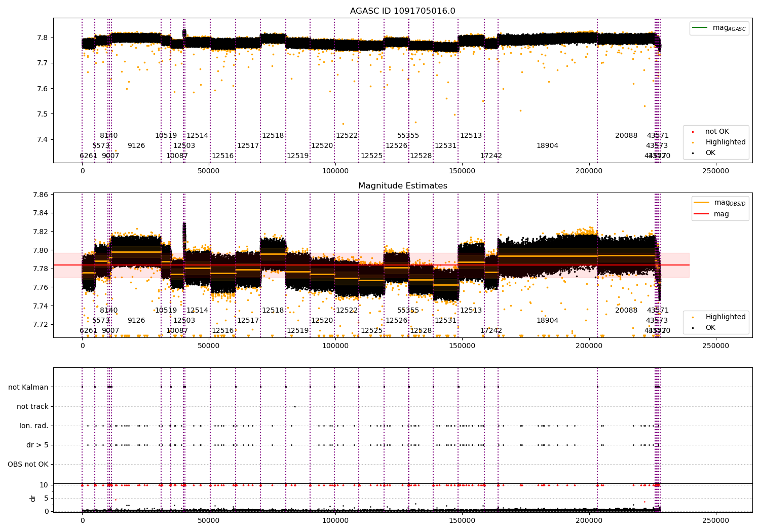Click the 10 tick on dr axis
760x532 pixels.
(44, 485)
